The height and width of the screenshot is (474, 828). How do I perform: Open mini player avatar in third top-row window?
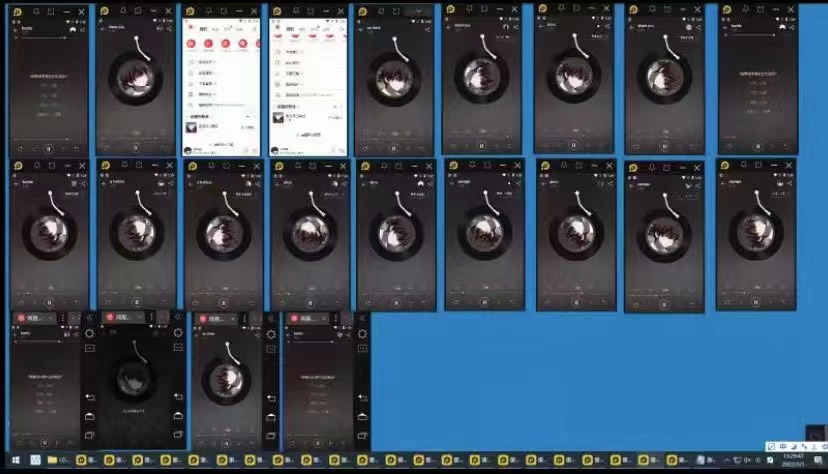click(187, 150)
